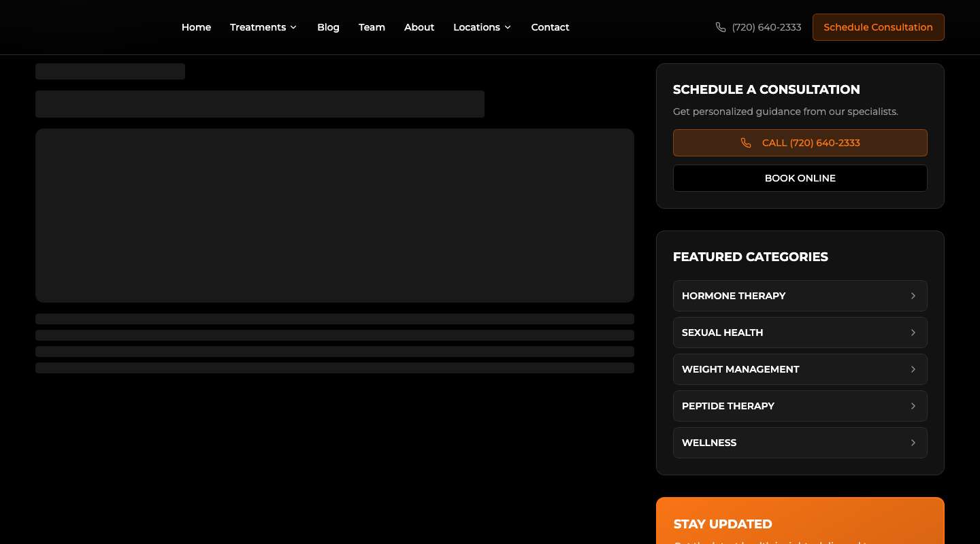
Task: Click the Featured Categories heading
Action: (751, 257)
